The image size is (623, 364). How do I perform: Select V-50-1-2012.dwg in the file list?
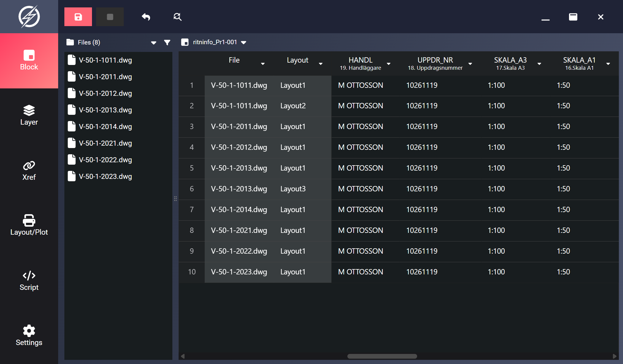click(118, 93)
